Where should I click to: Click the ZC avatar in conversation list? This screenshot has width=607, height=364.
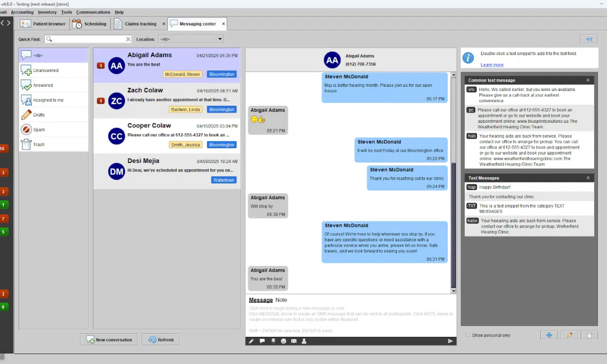(117, 101)
